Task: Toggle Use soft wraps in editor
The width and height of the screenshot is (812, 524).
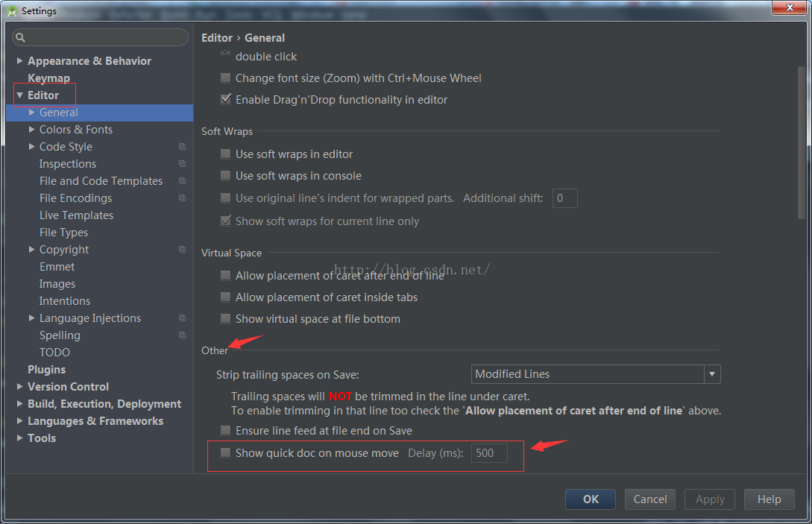Action: 226,154
